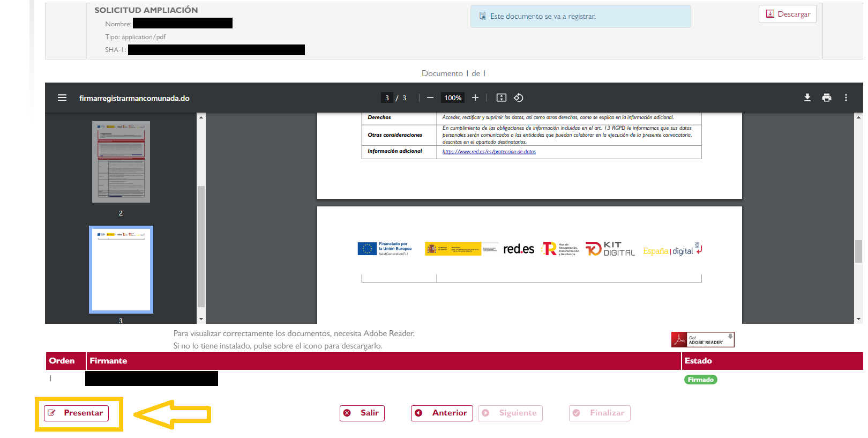Select the page 2 thumbnail

tap(121, 162)
